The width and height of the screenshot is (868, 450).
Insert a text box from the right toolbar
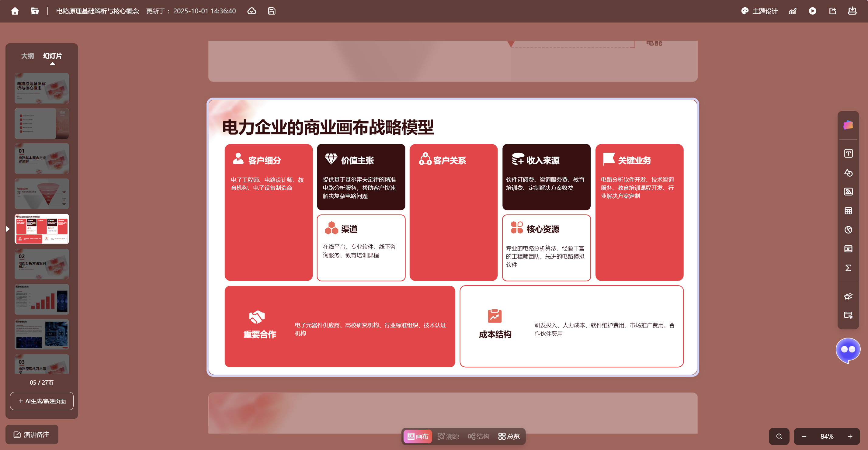848,154
